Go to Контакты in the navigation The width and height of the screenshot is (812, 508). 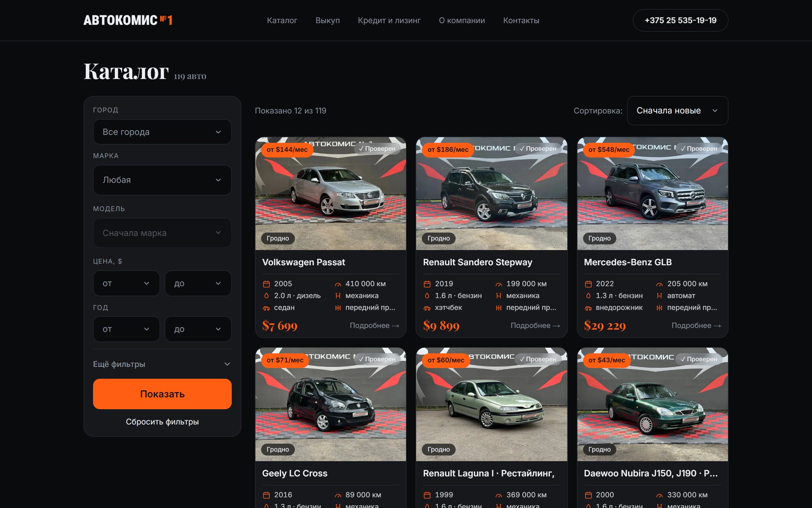point(521,21)
